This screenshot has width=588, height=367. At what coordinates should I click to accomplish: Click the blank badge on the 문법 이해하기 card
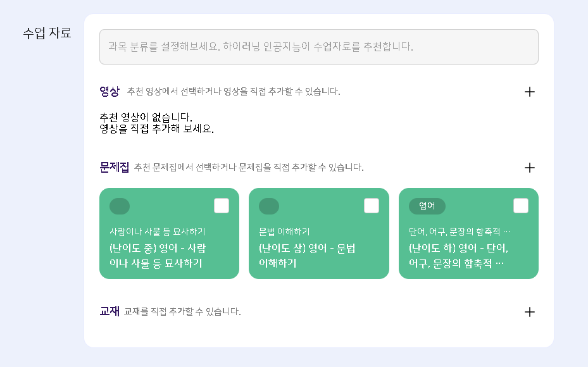pos(269,206)
